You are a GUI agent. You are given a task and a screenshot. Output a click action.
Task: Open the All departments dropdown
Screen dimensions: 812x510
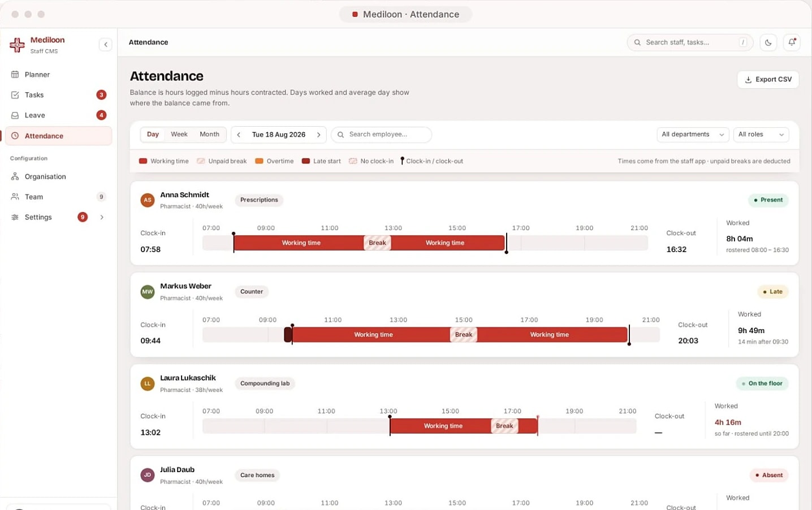(693, 135)
